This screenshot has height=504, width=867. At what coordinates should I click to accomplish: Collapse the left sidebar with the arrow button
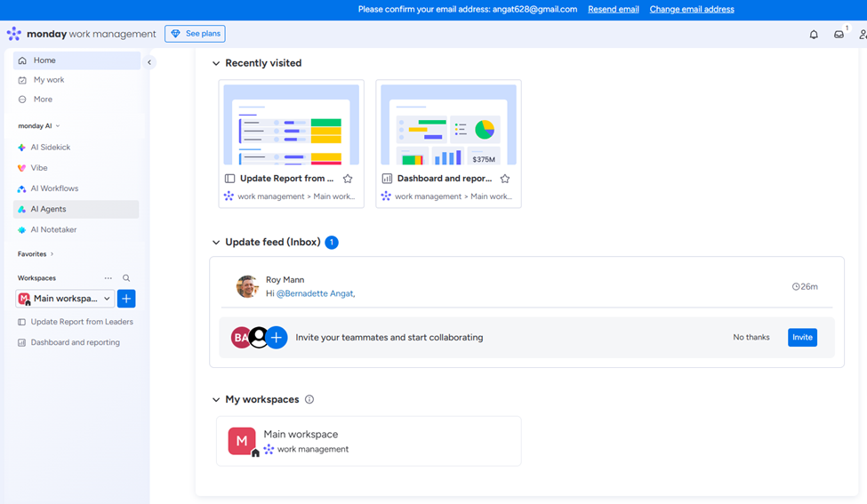(x=149, y=62)
